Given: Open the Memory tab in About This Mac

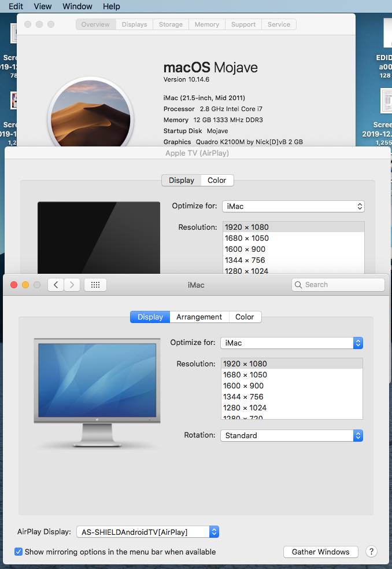Looking at the screenshot, I should coord(207,24).
